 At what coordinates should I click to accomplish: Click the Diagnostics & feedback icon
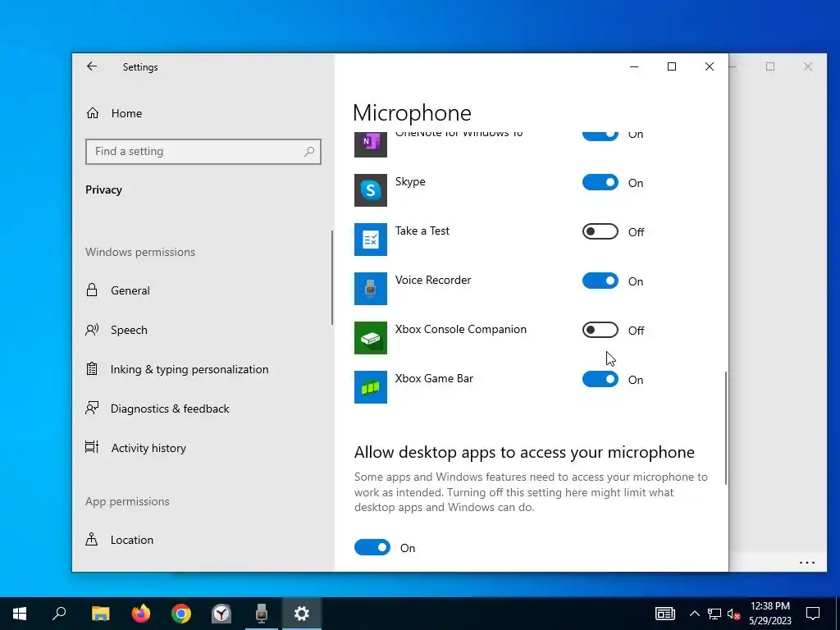(x=92, y=409)
